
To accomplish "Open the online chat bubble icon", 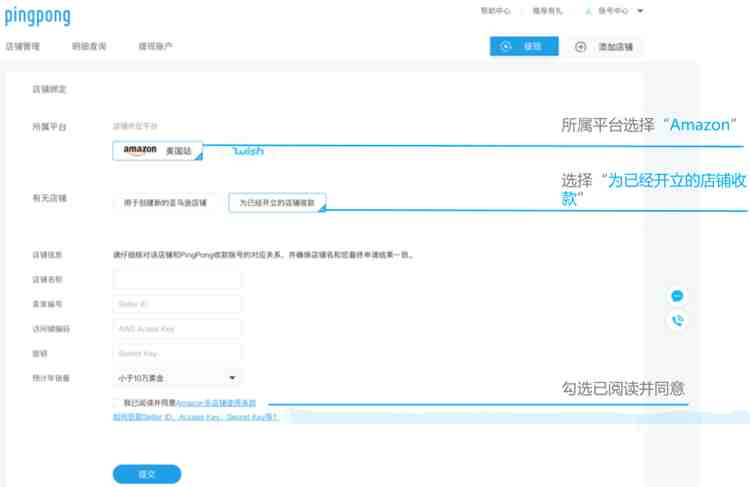I will click(x=677, y=296).
